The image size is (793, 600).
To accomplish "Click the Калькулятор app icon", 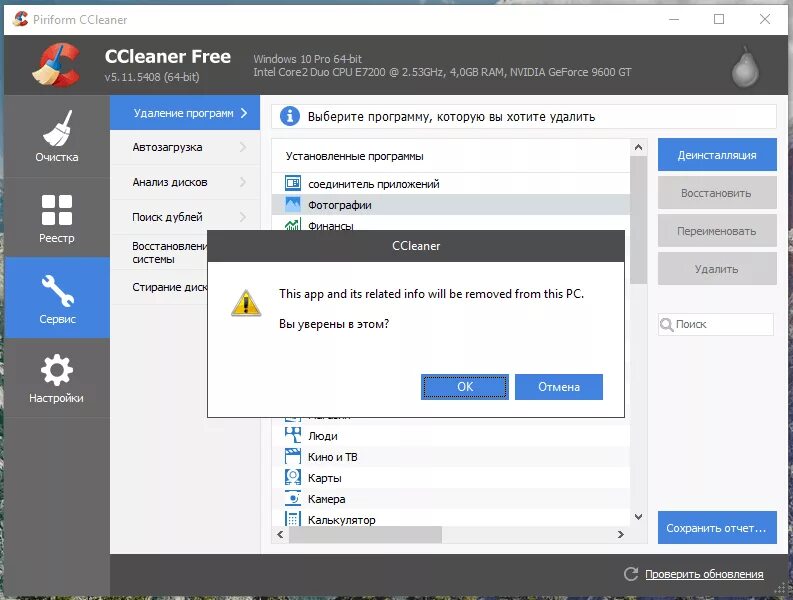I will click(293, 519).
